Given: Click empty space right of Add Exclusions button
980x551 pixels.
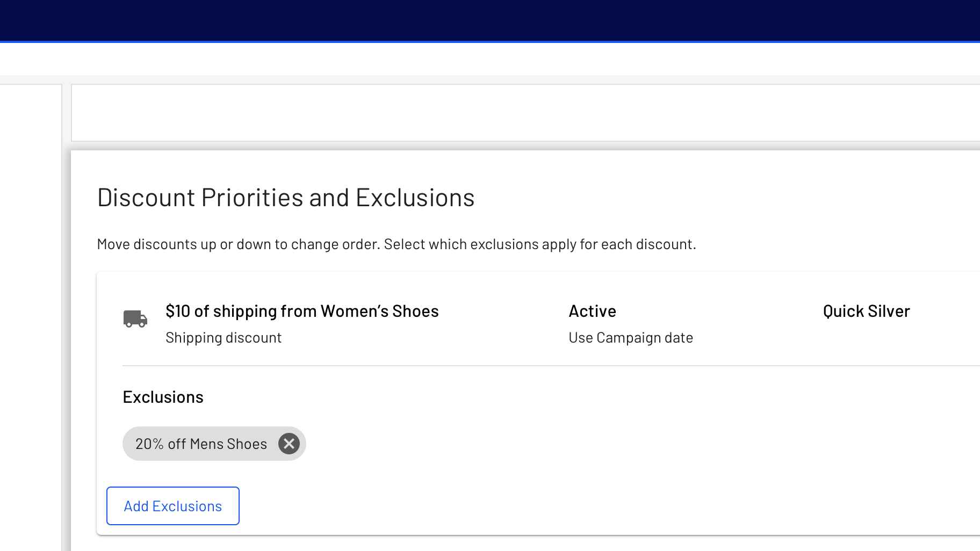Looking at the screenshot, I should point(607,506).
